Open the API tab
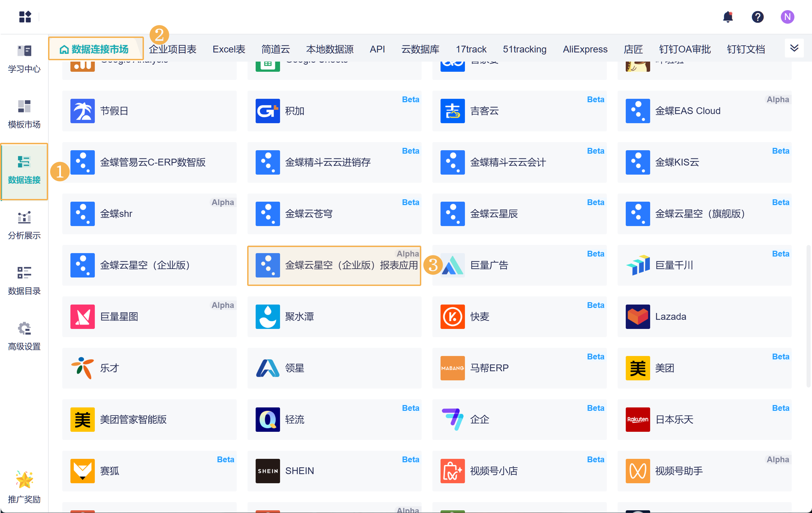The height and width of the screenshot is (513, 812). [x=377, y=49]
